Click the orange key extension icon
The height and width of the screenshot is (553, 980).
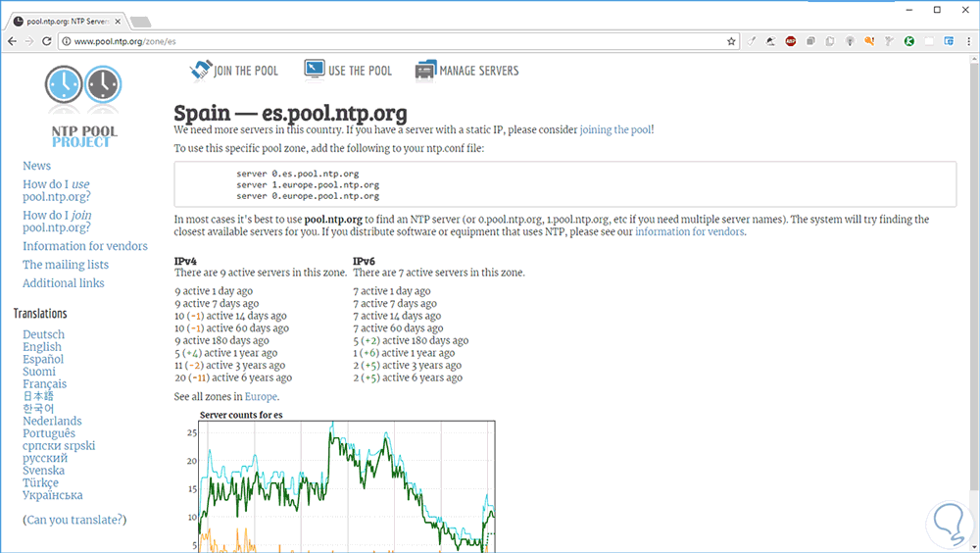(869, 41)
